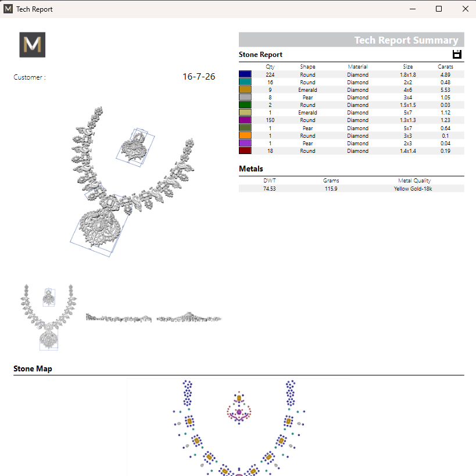Viewport: 476px width, 476px height.
Task: Click the M app icon in the title bar
Action: click(x=8, y=9)
